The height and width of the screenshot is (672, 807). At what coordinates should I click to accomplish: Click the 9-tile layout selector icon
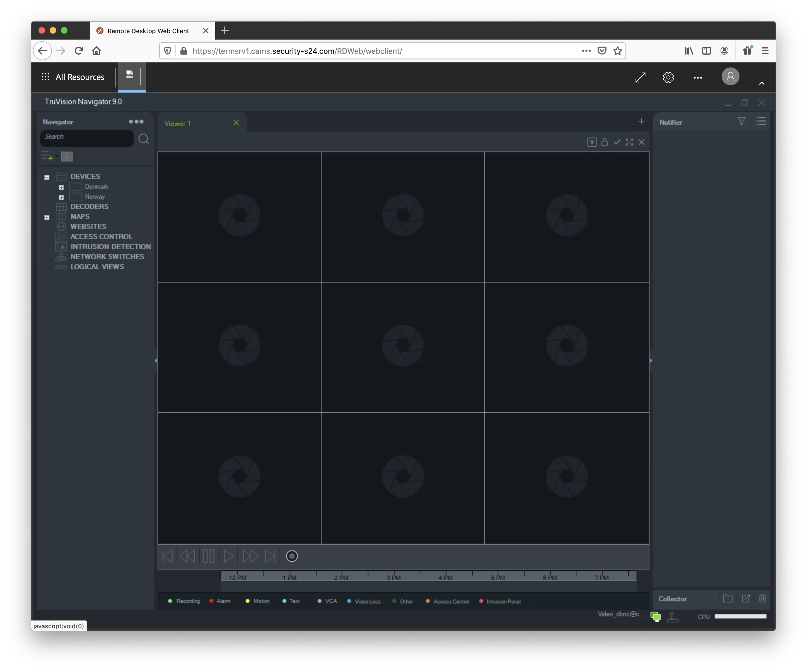point(592,142)
